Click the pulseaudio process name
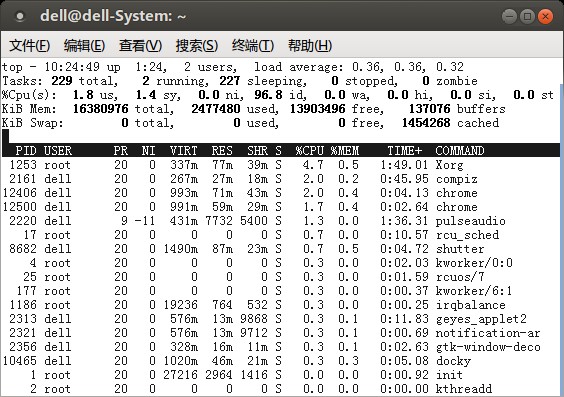 coord(471,221)
